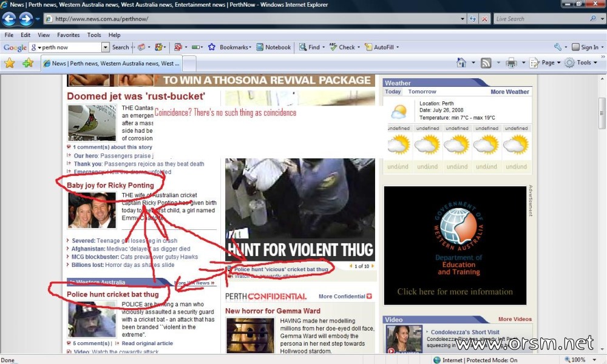Click the Add to Favorites star-plus icon
Image resolution: width=607 pixels, height=364 pixels.
click(28, 62)
